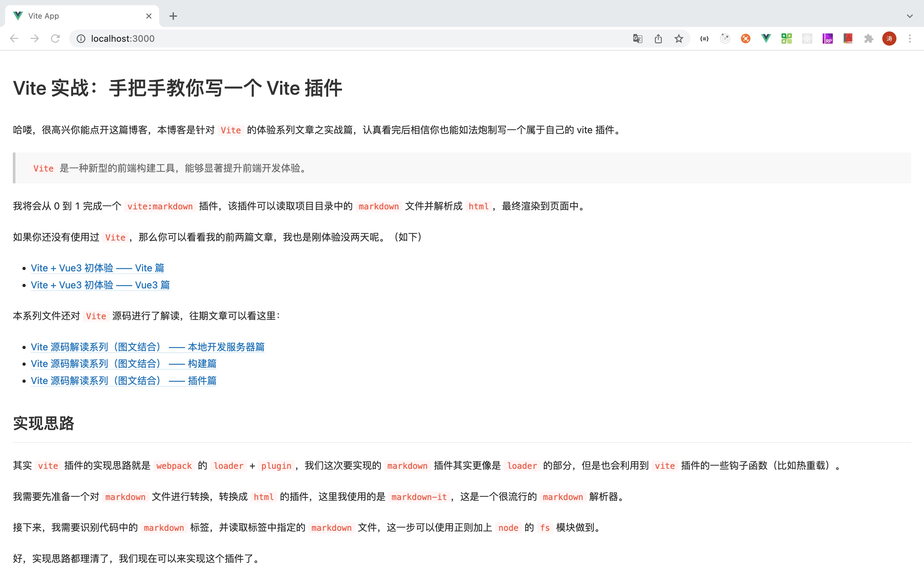Open link ending in 构建篇

click(x=124, y=363)
